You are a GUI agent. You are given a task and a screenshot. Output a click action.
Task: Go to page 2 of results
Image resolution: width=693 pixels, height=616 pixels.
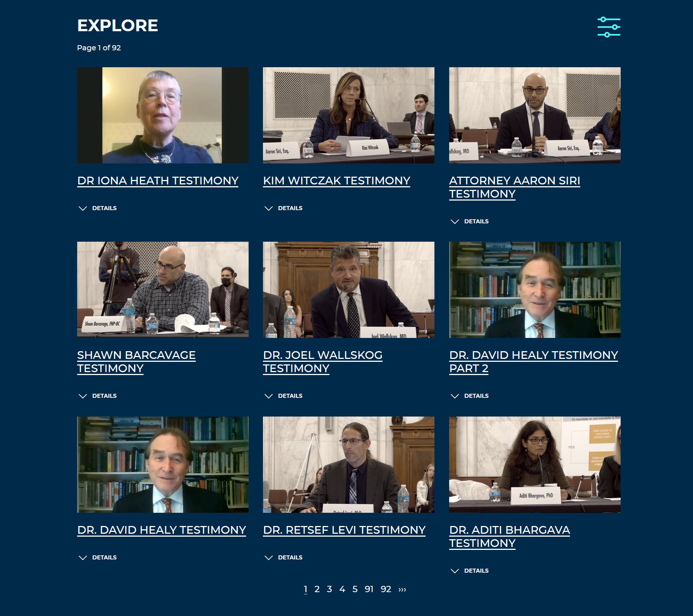pyautogui.click(x=317, y=589)
